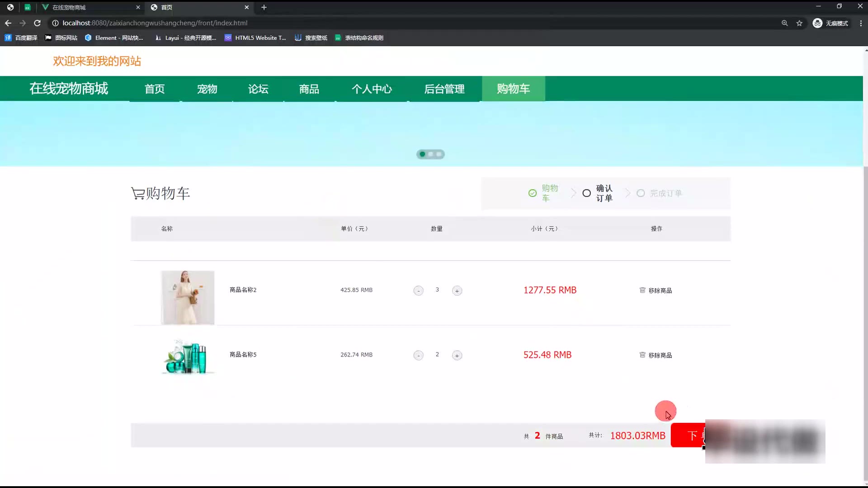
Task: Select the first carousel indicator dot
Action: click(x=422, y=155)
